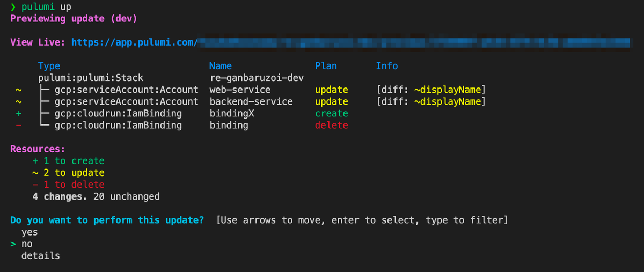Choose the 'details' option
This screenshot has width=644, height=272.
coord(40,256)
